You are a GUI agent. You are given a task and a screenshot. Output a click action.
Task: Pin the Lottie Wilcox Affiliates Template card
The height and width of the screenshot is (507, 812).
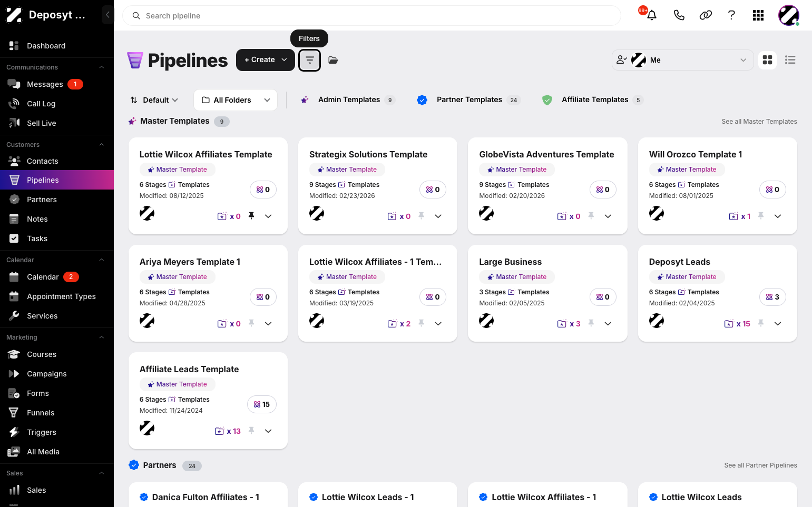coord(251,216)
